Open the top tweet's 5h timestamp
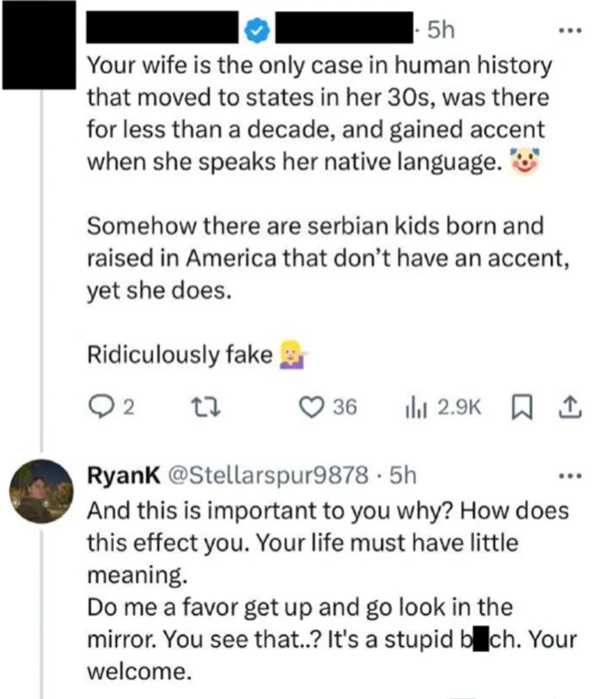 [x=441, y=31]
